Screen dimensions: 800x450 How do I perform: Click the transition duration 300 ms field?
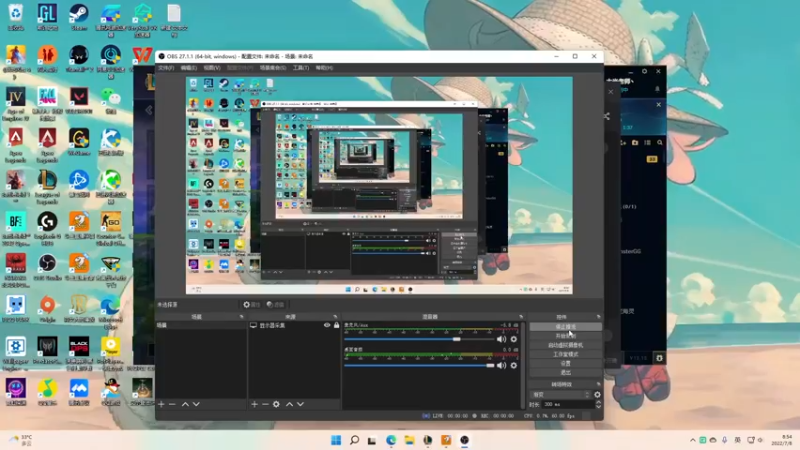(566, 404)
